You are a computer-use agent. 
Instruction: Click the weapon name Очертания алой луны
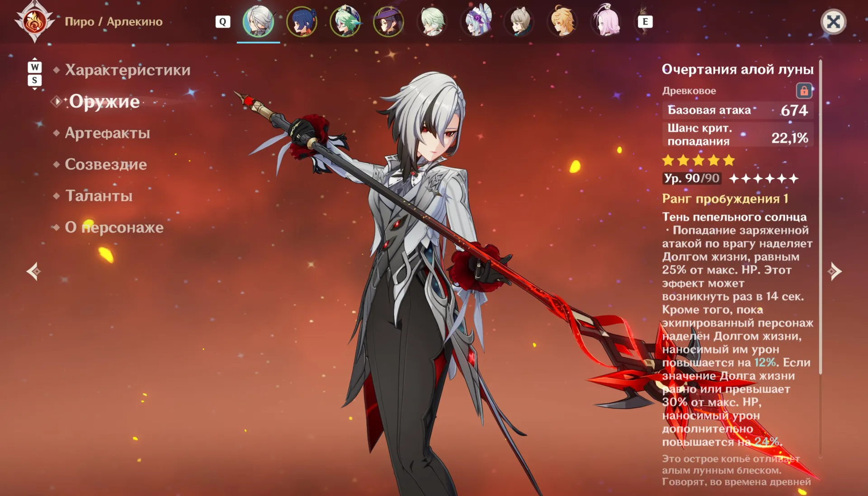pos(737,69)
